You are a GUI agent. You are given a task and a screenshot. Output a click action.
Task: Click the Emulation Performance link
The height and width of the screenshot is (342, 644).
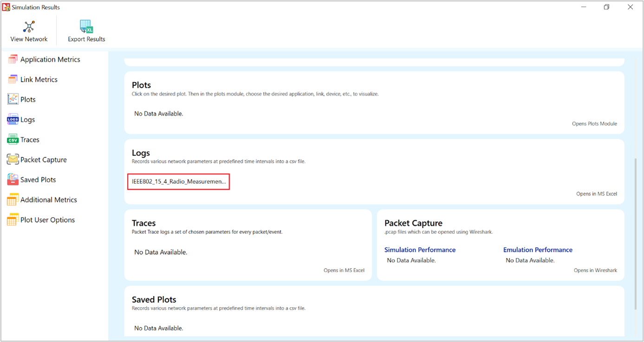[538, 250]
